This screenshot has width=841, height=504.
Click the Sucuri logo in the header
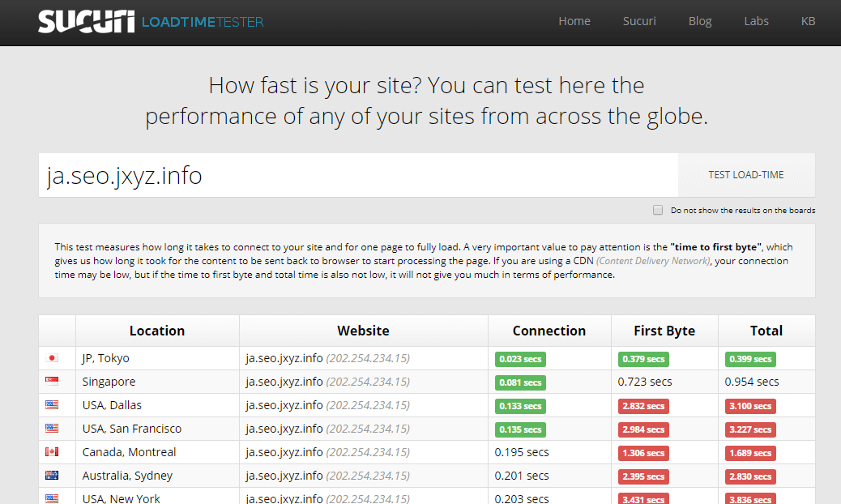pyautogui.click(x=86, y=22)
